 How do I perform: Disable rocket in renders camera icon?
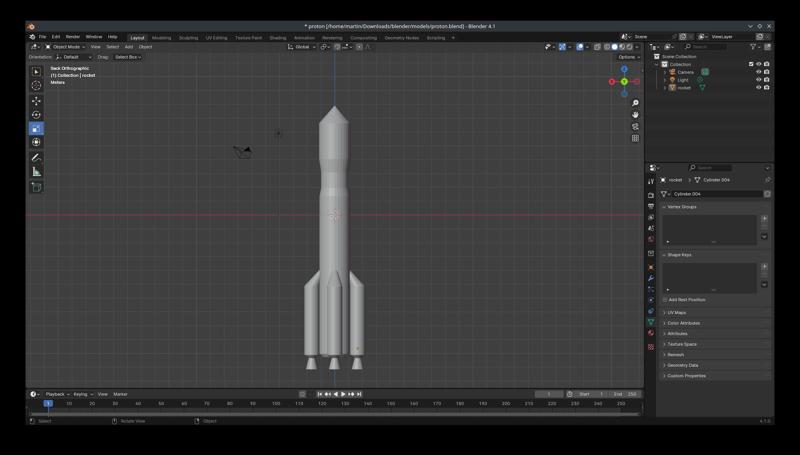tap(766, 87)
